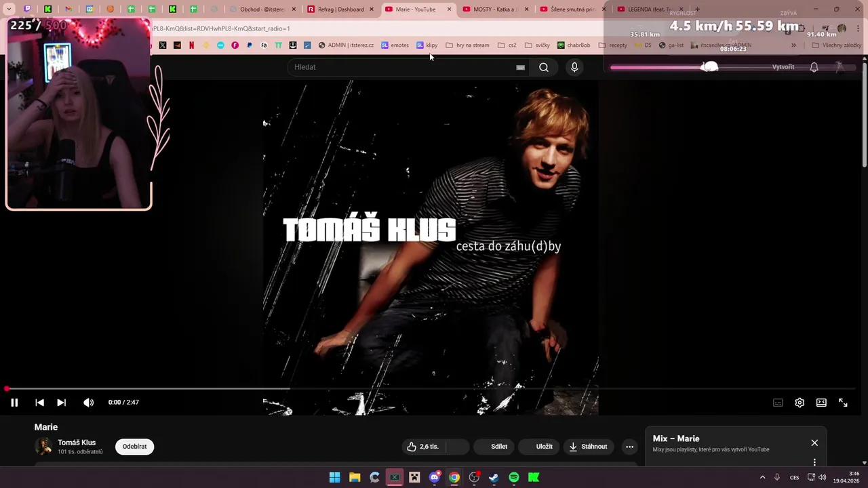The image size is (868, 488).
Task: Switch to 'MOSTY - Katka a J' tab
Action: pos(494,9)
